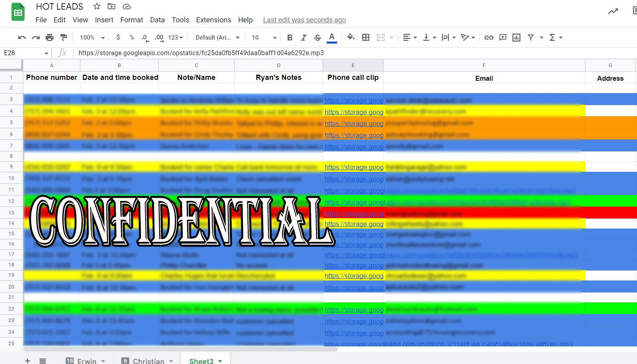Open the Data menu

(x=158, y=20)
